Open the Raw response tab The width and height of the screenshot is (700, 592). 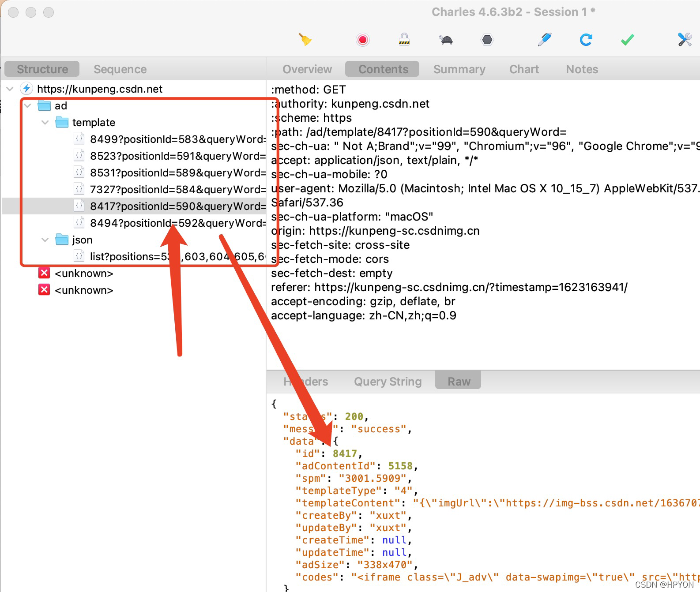coord(459,381)
